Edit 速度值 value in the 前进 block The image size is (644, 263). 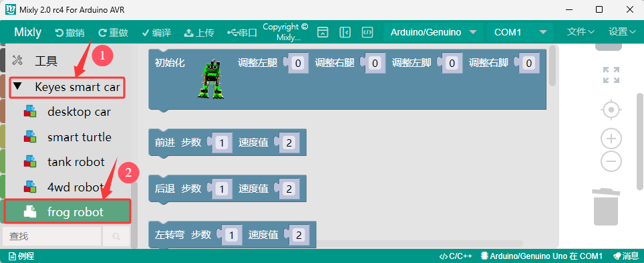click(x=289, y=143)
